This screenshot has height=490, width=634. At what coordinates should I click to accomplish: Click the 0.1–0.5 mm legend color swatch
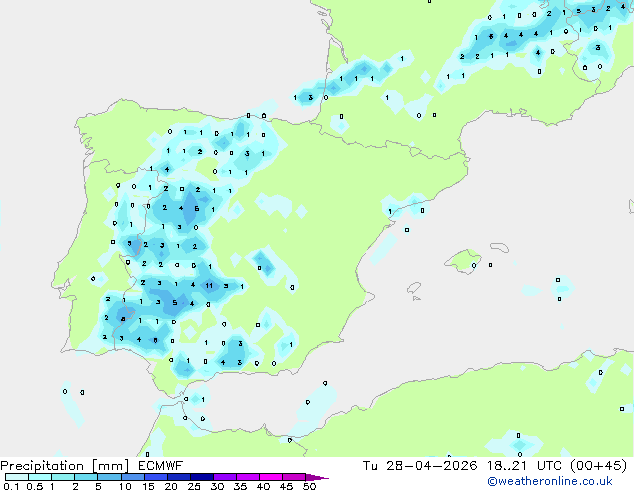pos(17,477)
